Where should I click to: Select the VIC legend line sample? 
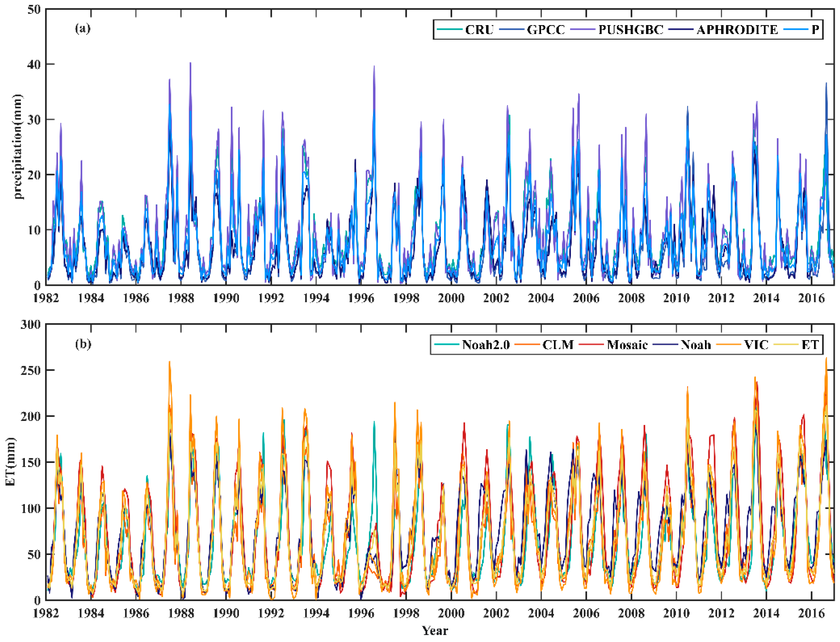coord(729,344)
